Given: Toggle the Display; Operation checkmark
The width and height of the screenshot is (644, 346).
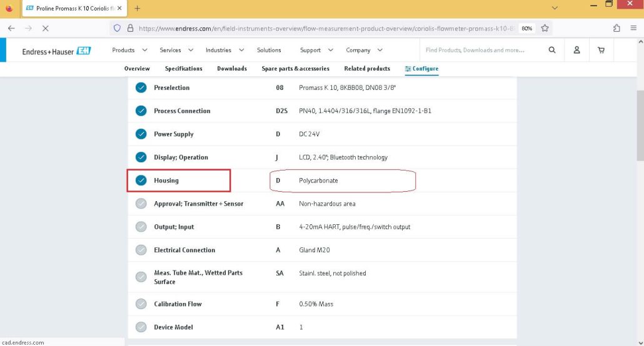Looking at the screenshot, I should click(141, 157).
